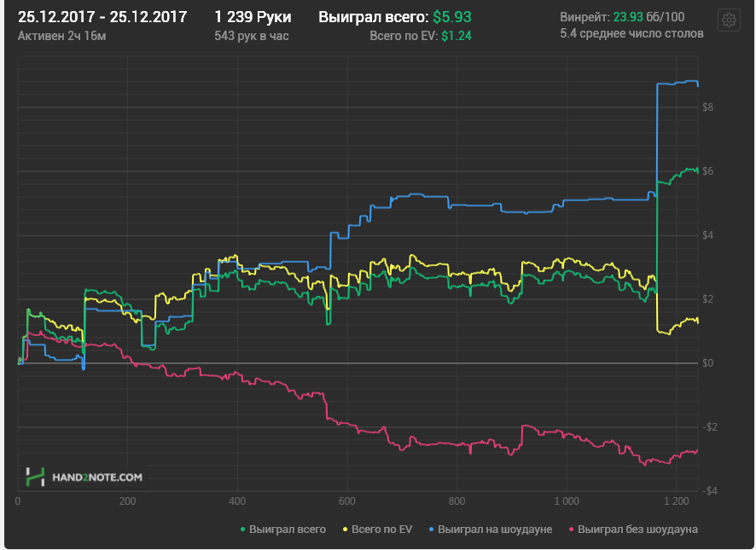Viewport: 756px width, 550px height.
Task: Click the '23.93' winrate value
Action: pos(628,17)
